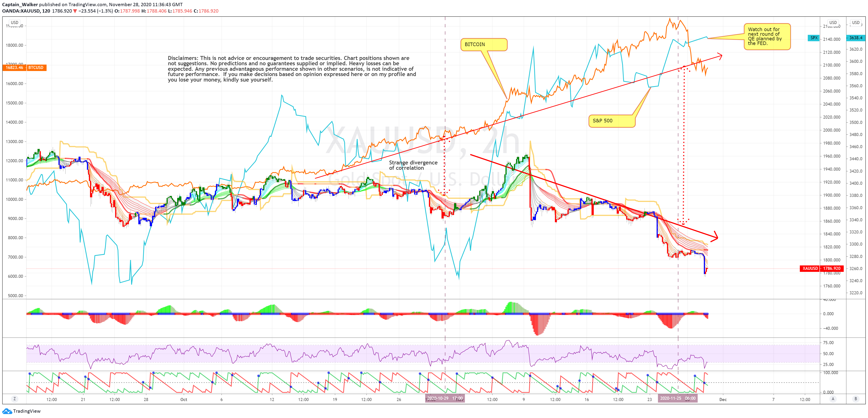Click the 1786.920 gold price tag

(832, 268)
